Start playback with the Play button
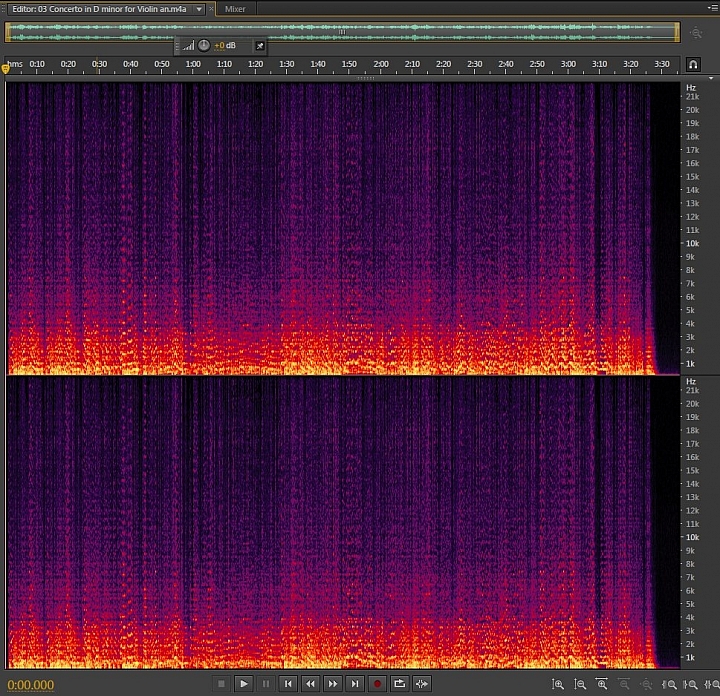Image resolution: width=720 pixels, height=696 pixels. 243,684
